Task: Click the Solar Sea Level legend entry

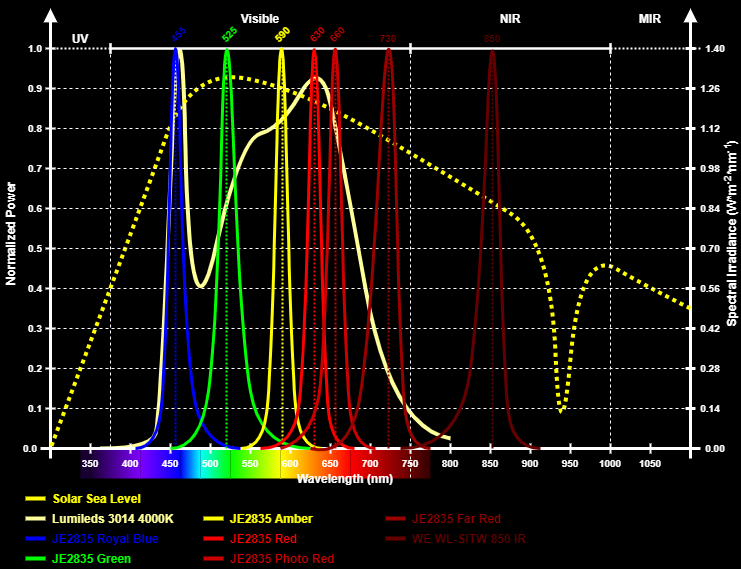Action: click(83, 499)
